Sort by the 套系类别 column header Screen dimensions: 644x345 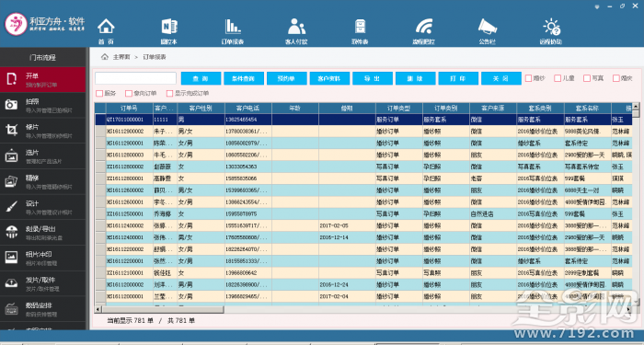[540, 109]
